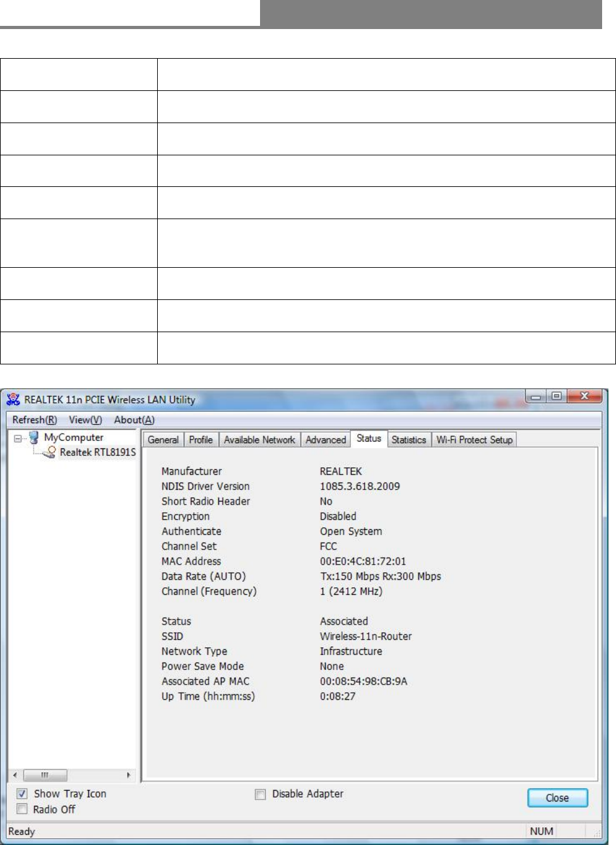Click the Close button
Viewport: 616px width, 845px height.
(x=557, y=798)
